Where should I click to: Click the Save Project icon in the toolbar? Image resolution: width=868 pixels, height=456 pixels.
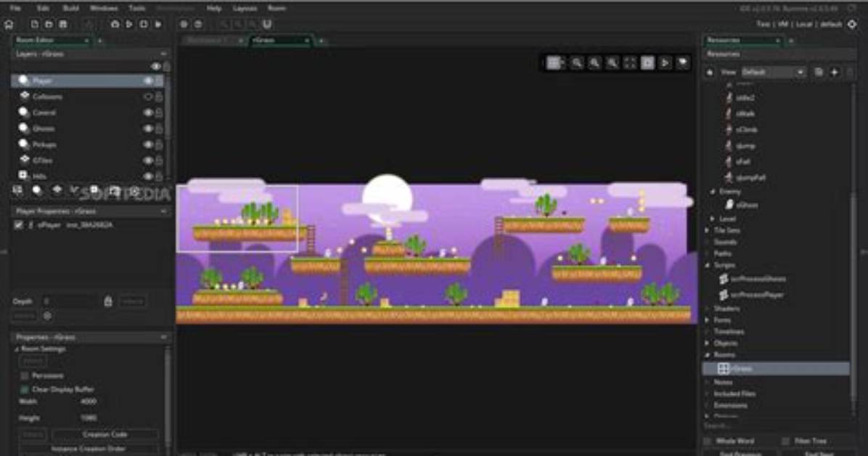[63, 25]
